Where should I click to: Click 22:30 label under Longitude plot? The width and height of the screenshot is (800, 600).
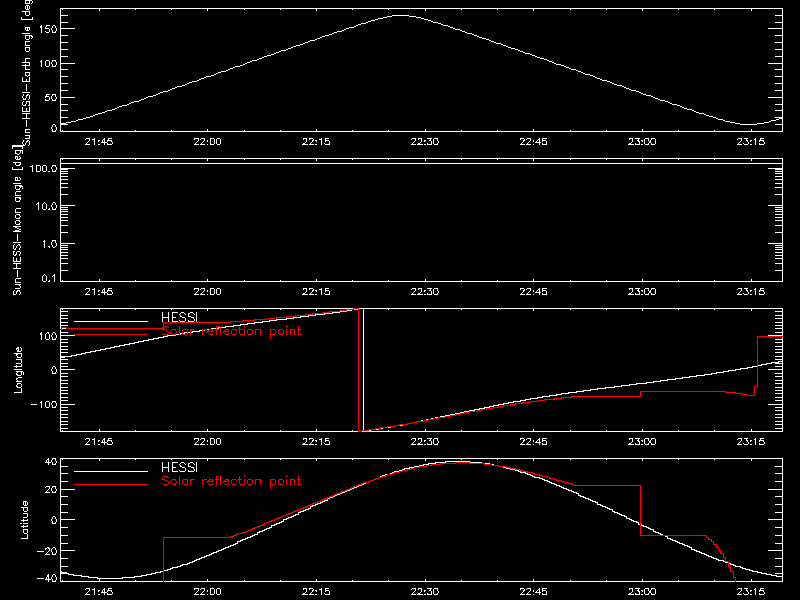tap(424, 442)
